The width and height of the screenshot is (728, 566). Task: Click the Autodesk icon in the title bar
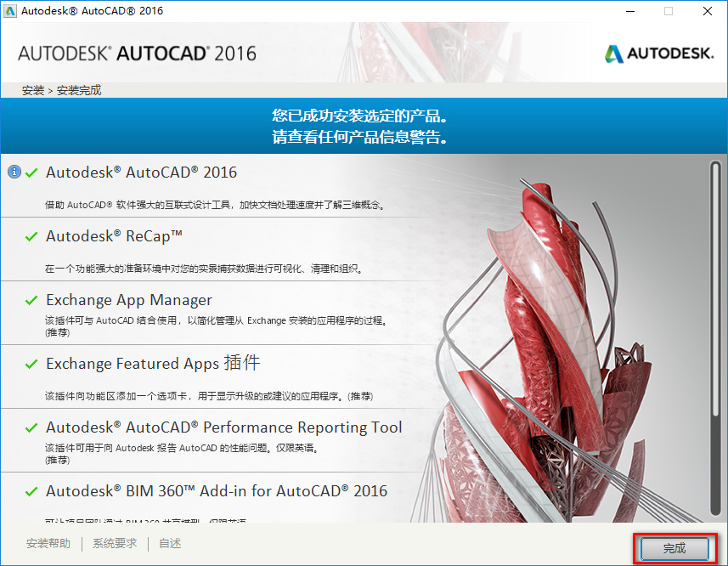[12, 11]
